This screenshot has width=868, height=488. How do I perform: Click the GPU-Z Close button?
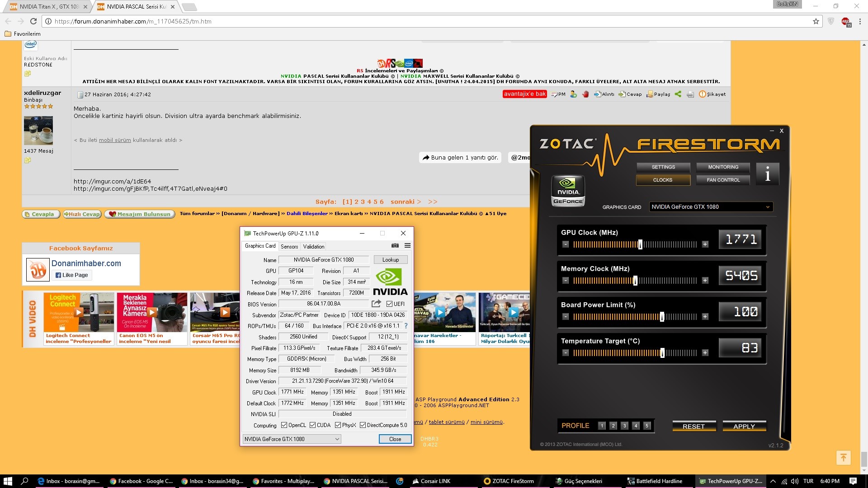(395, 439)
